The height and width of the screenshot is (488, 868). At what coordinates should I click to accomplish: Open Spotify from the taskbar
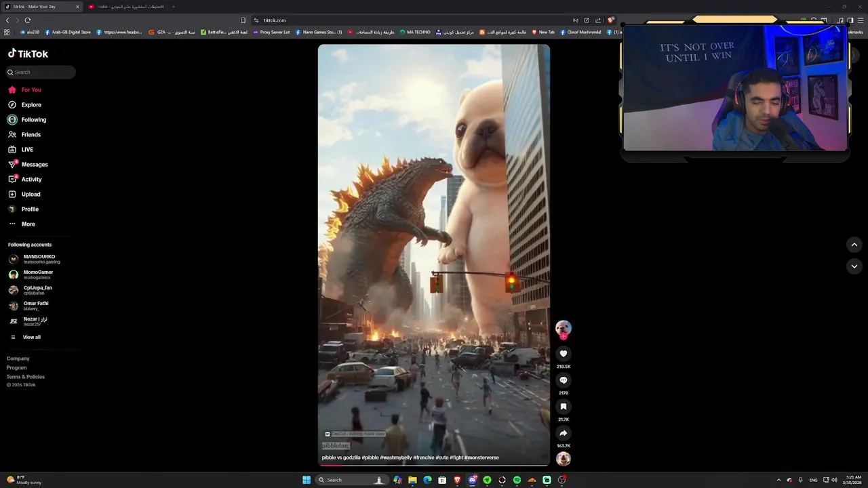[517, 480]
